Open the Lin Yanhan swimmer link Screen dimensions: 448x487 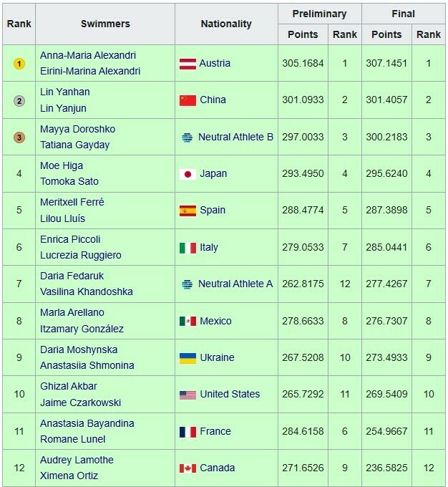65,92
